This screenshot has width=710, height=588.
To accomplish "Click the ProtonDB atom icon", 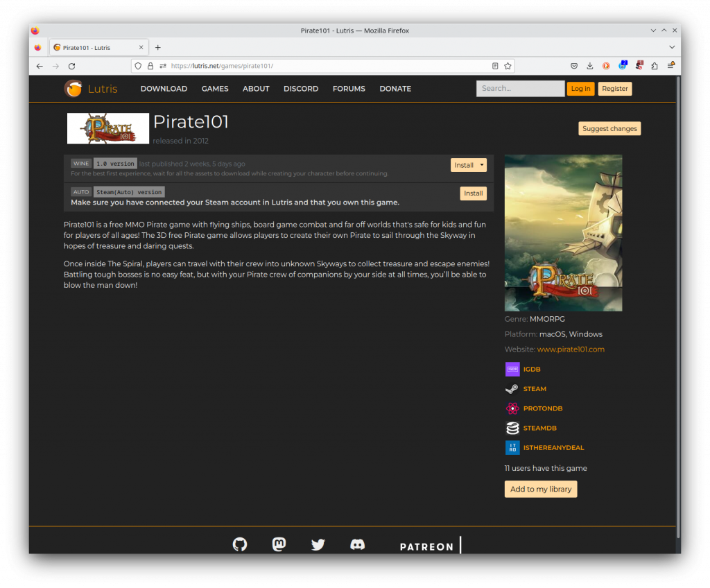I will [512, 408].
